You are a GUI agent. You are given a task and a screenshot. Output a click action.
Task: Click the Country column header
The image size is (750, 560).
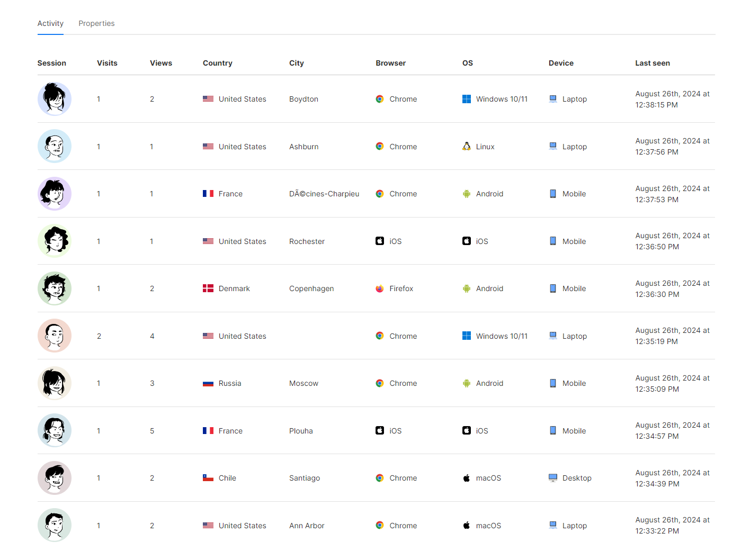tap(217, 63)
